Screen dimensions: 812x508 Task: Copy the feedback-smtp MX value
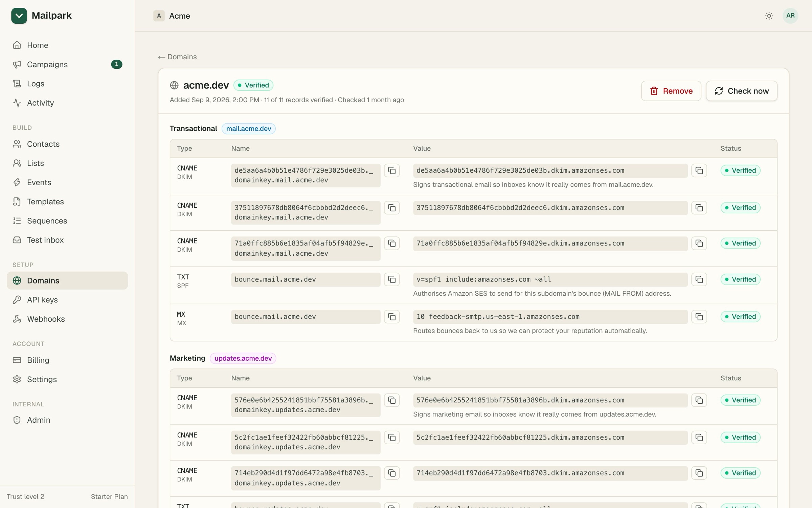[699, 317]
